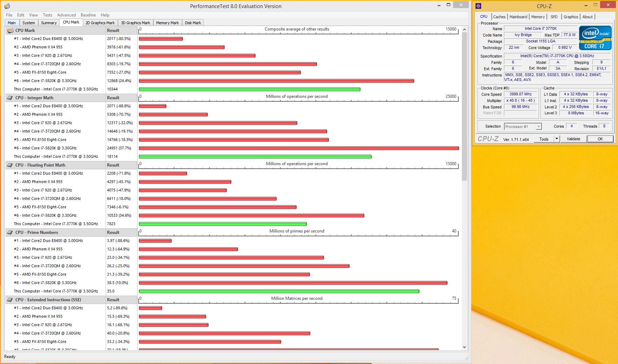Select the CPU tab in CPU-Z
Viewport: 618px width, 364px height.
pyautogui.click(x=484, y=16)
